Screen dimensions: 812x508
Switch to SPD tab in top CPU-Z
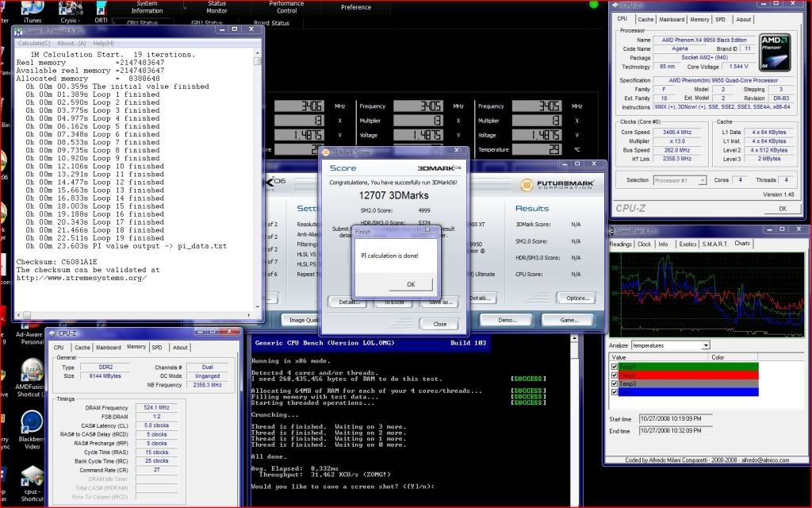click(720, 19)
